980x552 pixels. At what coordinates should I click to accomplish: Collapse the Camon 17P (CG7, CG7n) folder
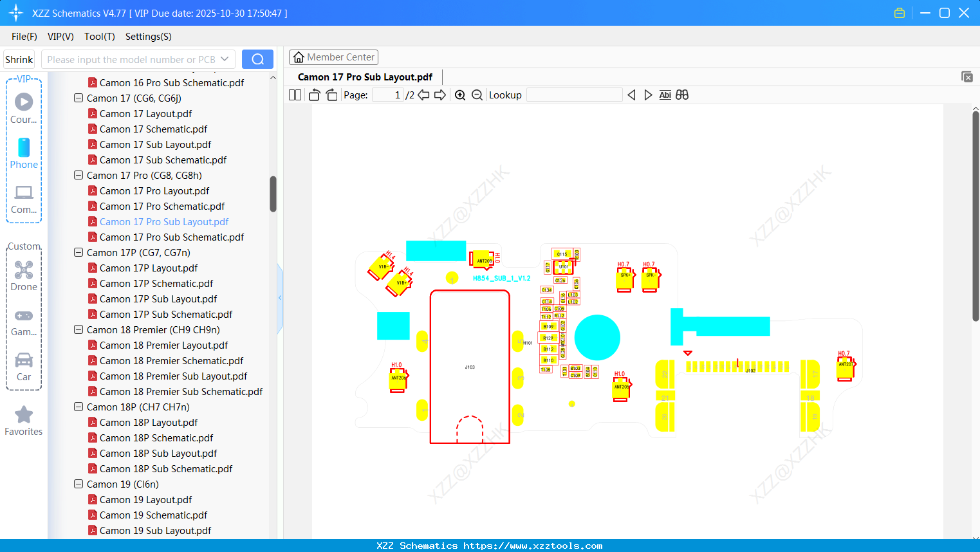pyautogui.click(x=79, y=253)
